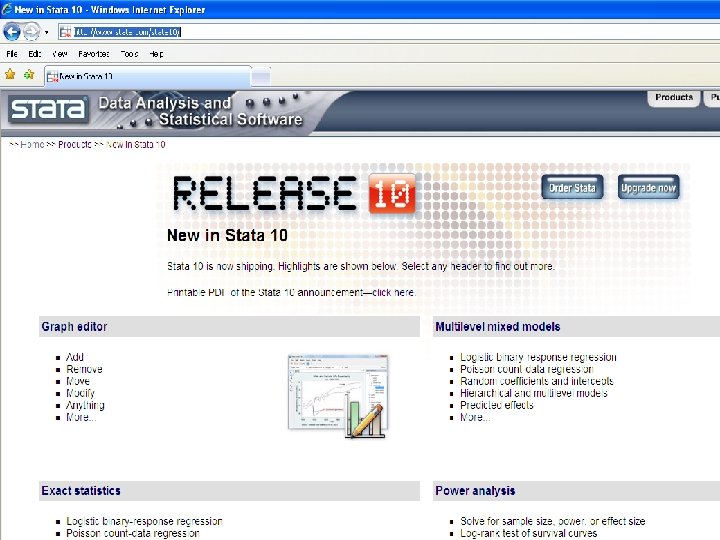
Task: Click Hierarchical and multilevel models item
Action: (534, 393)
